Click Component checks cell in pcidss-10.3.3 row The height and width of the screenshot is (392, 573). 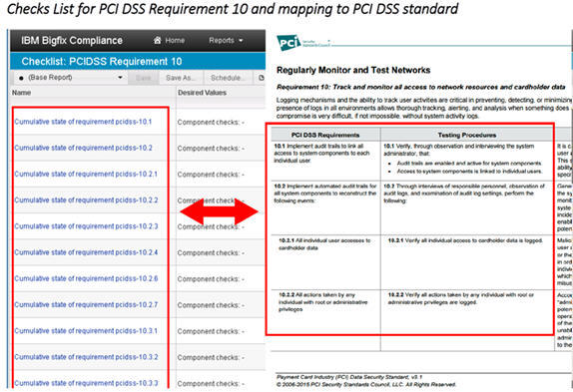[x=211, y=384]
